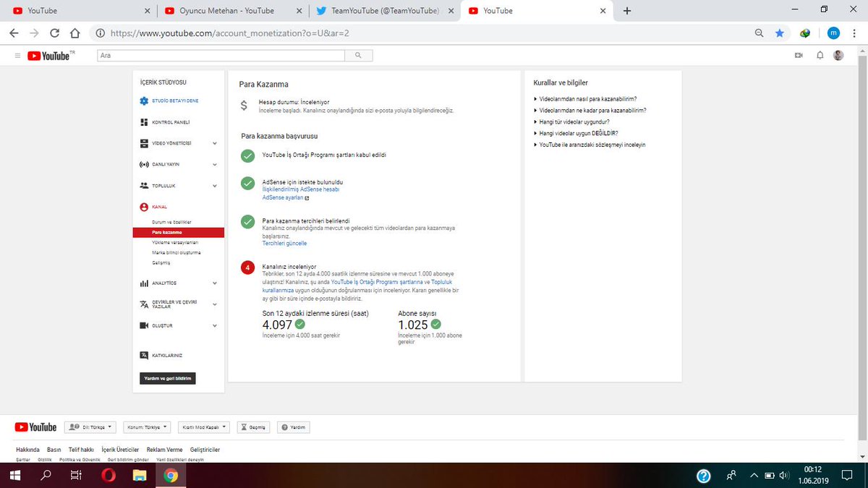This screenshot has height=488, width=868.
Task: Select the highlighted Para kazanma item
Action: (179, 232)
